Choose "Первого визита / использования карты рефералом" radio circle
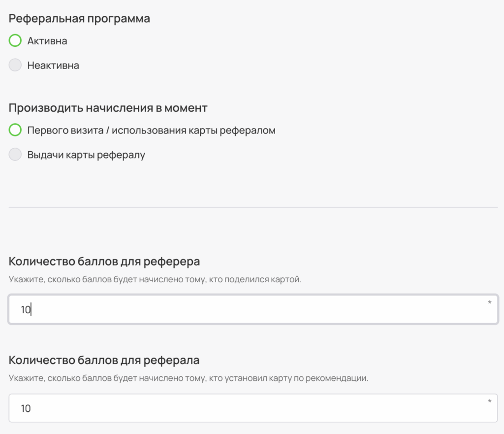 tap(15, 131)
